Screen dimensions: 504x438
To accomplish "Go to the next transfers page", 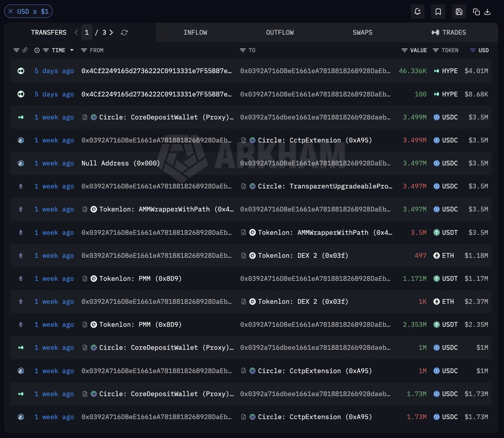I will pos(111,32).
